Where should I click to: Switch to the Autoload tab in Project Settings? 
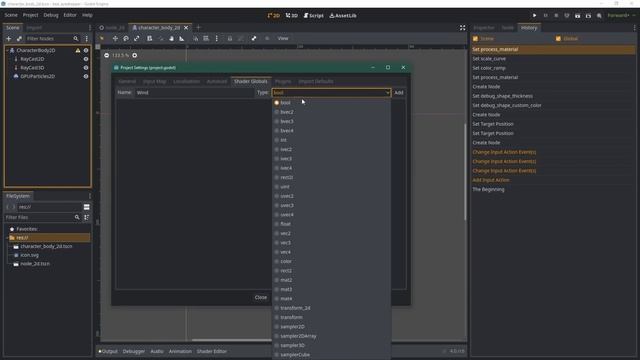(x=217, y=81)
